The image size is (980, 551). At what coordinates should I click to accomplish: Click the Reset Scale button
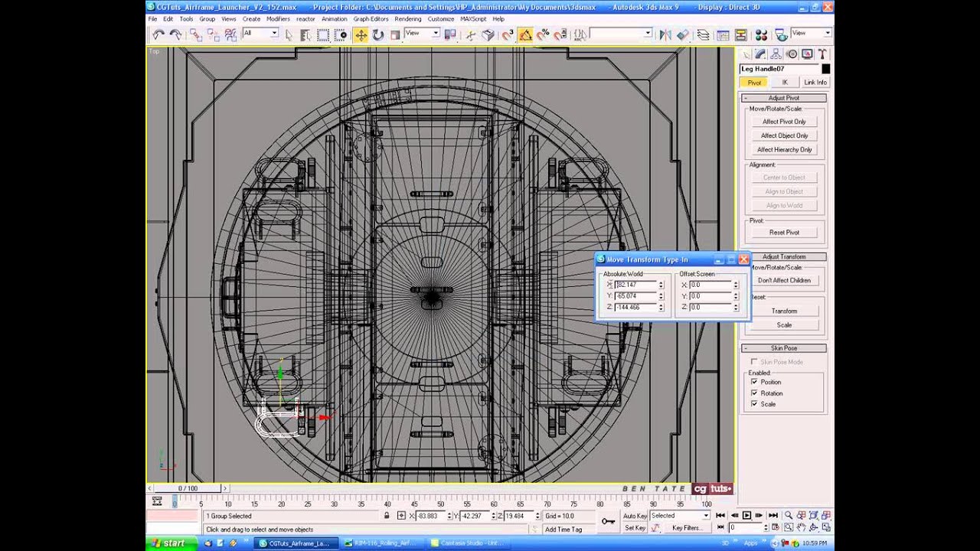(784, 325)
